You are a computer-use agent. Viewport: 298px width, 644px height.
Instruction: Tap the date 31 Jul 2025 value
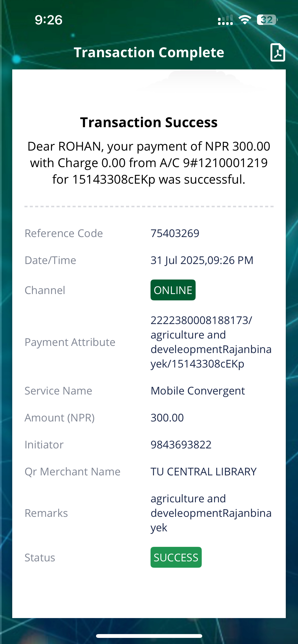[202, 260]
